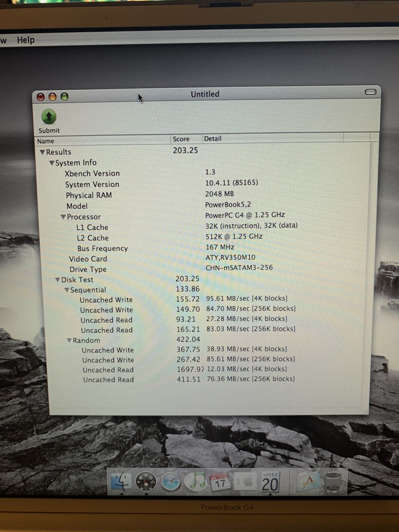Select Uncached Read row scoring 165.21
This screenshot has width=399, height=532.
(205, 330)
